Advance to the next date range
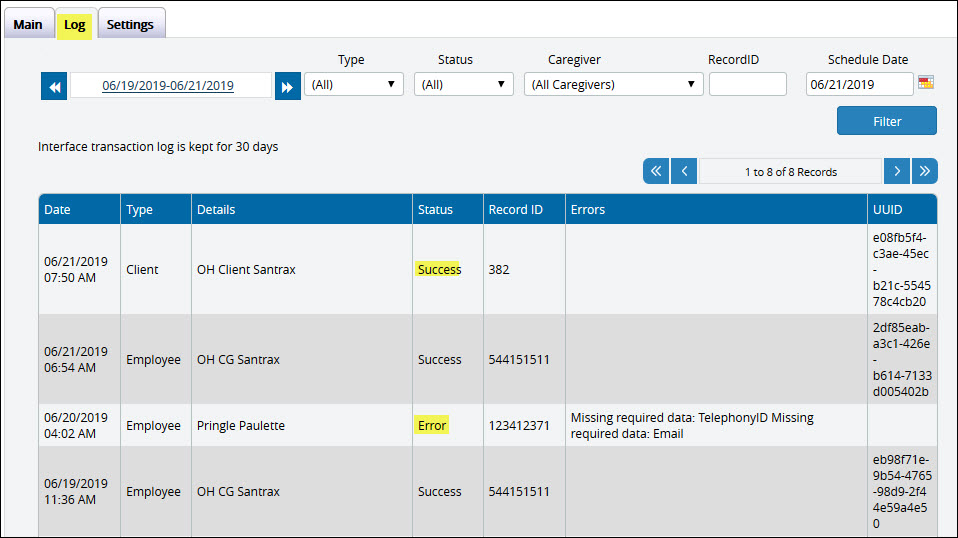The height and width of the screenshot is (538, 958). tap(287, 86)
